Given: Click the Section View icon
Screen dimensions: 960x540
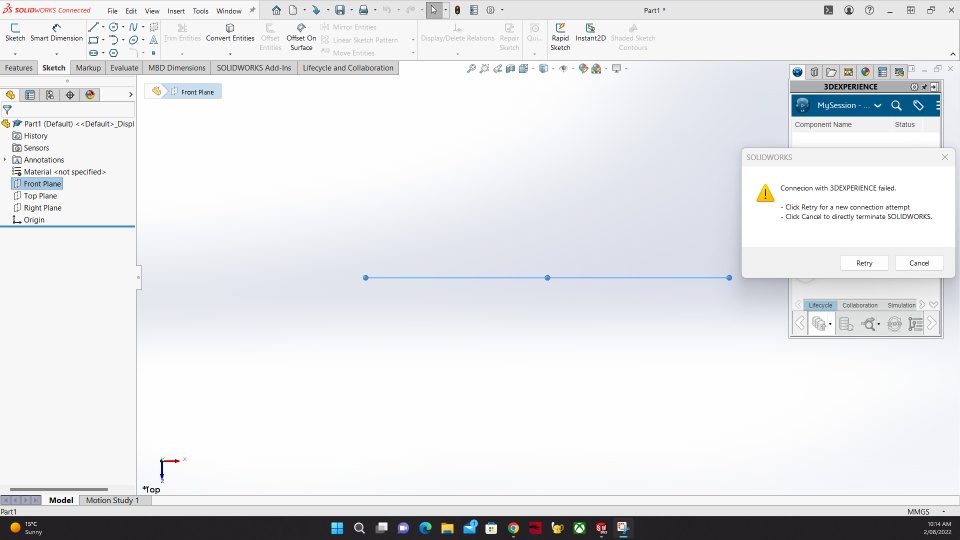Looking at the screenshot, I should (x=511, y=69).
